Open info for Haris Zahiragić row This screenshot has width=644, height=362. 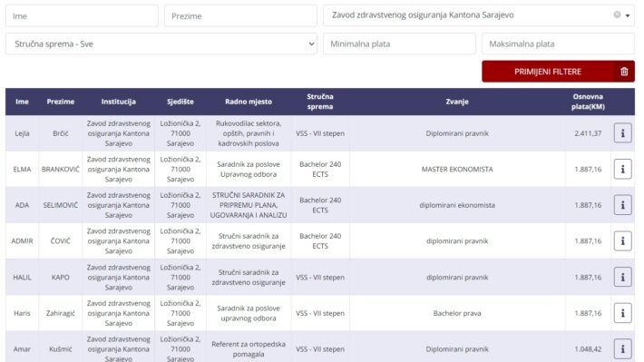pos(622,313)
